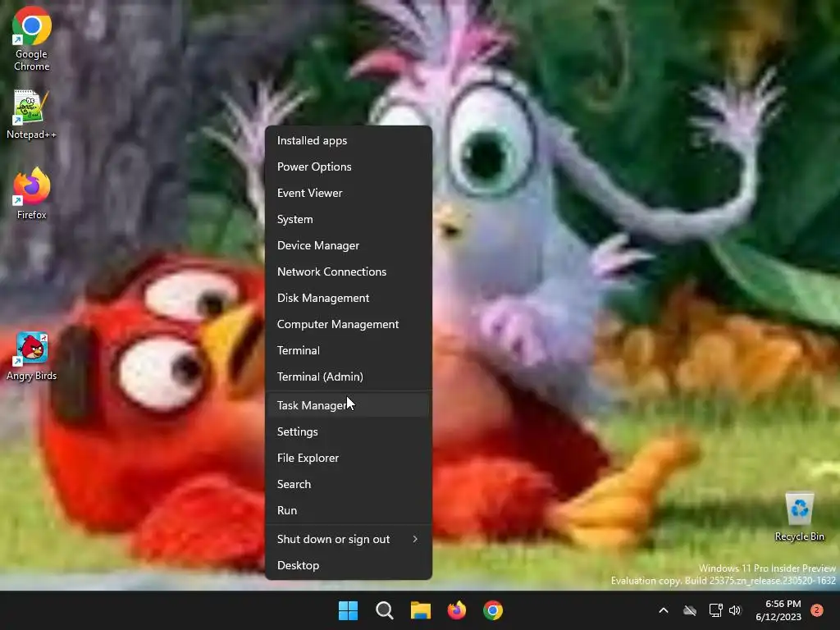This screenshot has width=840, height=630.
Task: Select the Firefox desktop shortcut
Action: [32, 194]
